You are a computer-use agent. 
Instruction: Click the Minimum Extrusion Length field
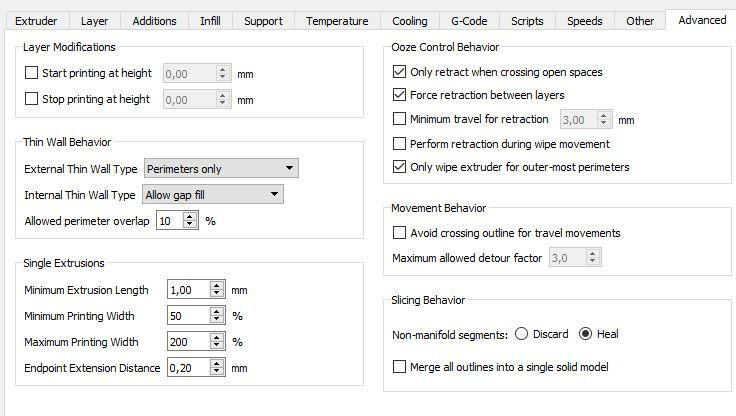(x=187, y=290)
